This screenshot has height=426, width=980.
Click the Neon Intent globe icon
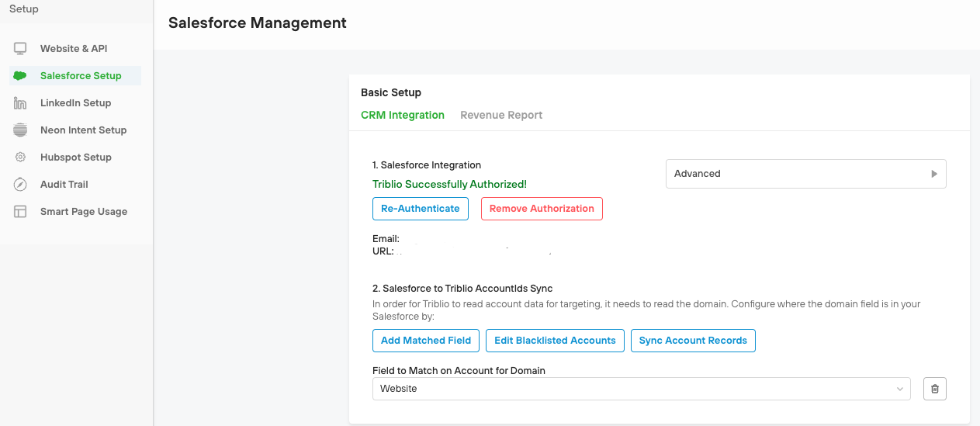20,130
